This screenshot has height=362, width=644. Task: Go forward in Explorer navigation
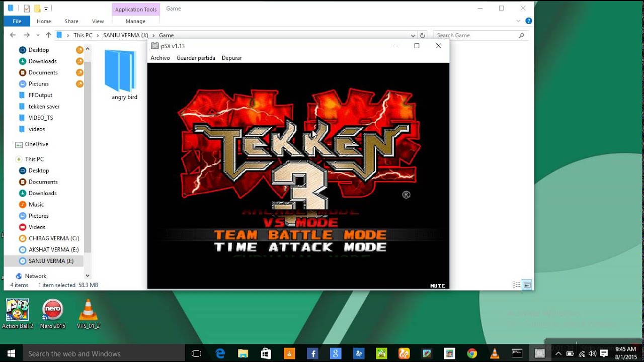27,35
